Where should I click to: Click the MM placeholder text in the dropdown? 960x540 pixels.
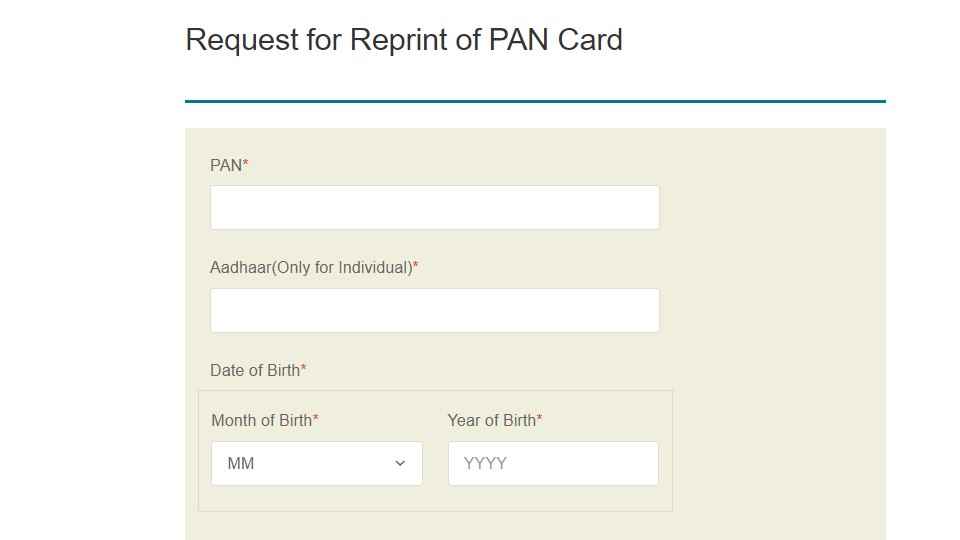coord(241,463)
